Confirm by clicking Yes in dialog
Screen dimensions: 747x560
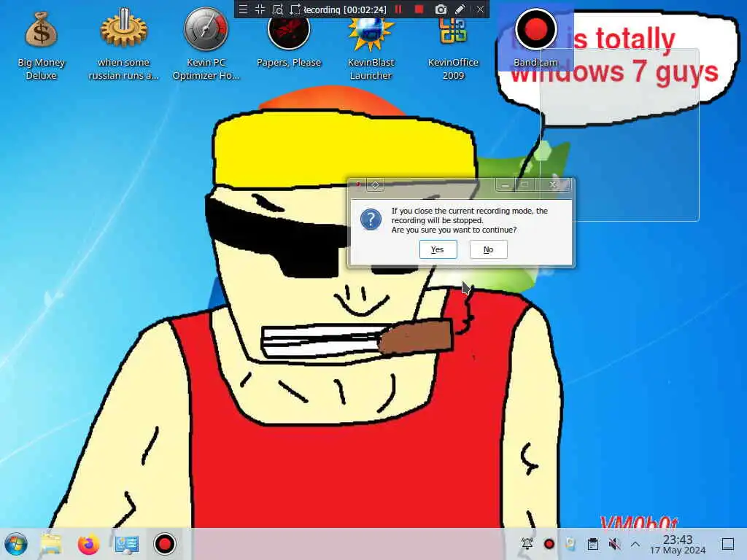[438, 249]
